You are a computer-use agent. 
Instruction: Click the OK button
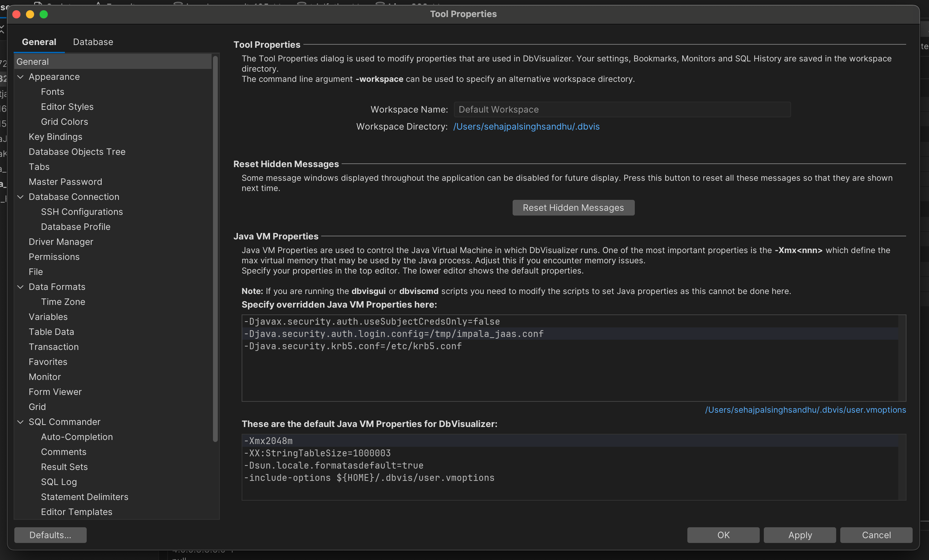tap(723, 535)
